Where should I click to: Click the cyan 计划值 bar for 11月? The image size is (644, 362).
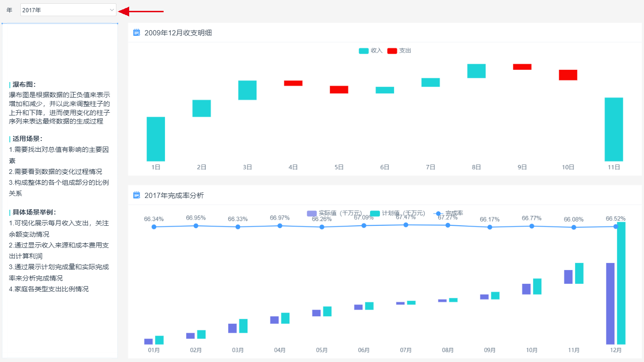coord(579,273)
